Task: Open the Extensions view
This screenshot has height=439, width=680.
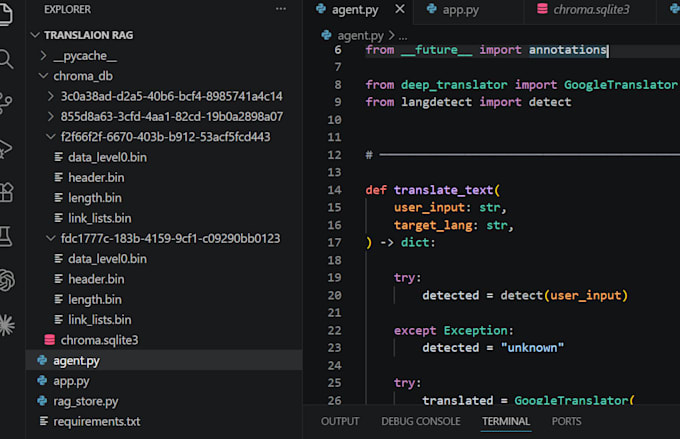Action: (6, 192)
